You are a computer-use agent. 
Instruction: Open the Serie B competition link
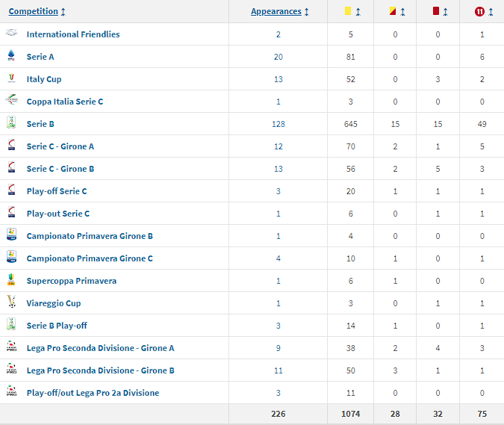click(40, 124)
